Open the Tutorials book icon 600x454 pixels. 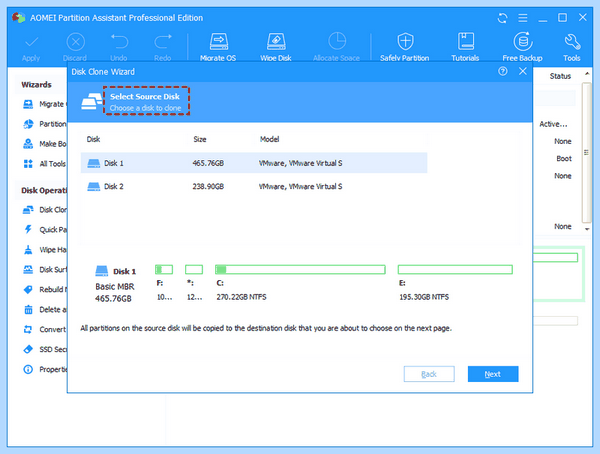pos(466,41)
